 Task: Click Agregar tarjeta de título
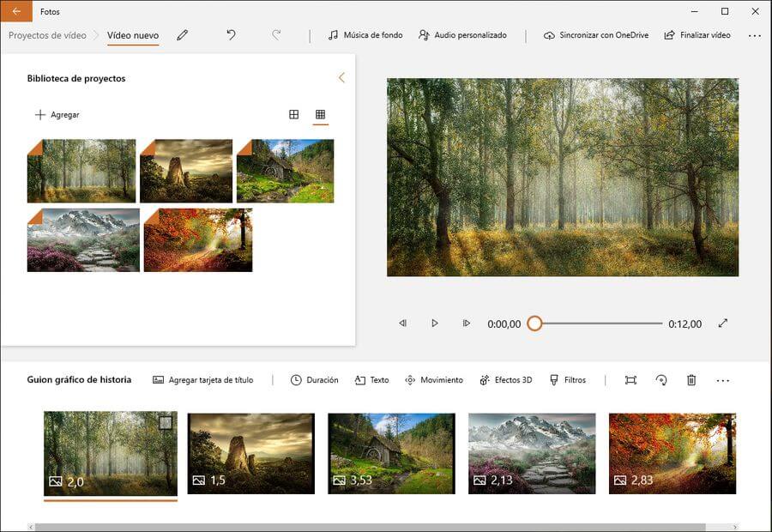pos(202,380)
